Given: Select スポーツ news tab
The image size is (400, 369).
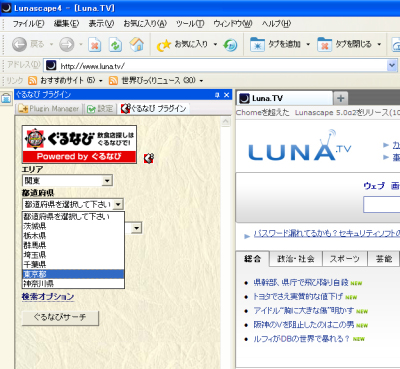Looking at the screenshot, I should (345, 259).
